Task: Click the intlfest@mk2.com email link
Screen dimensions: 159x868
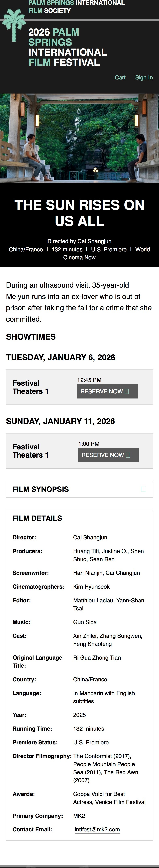Action: [x=97, y=830]
